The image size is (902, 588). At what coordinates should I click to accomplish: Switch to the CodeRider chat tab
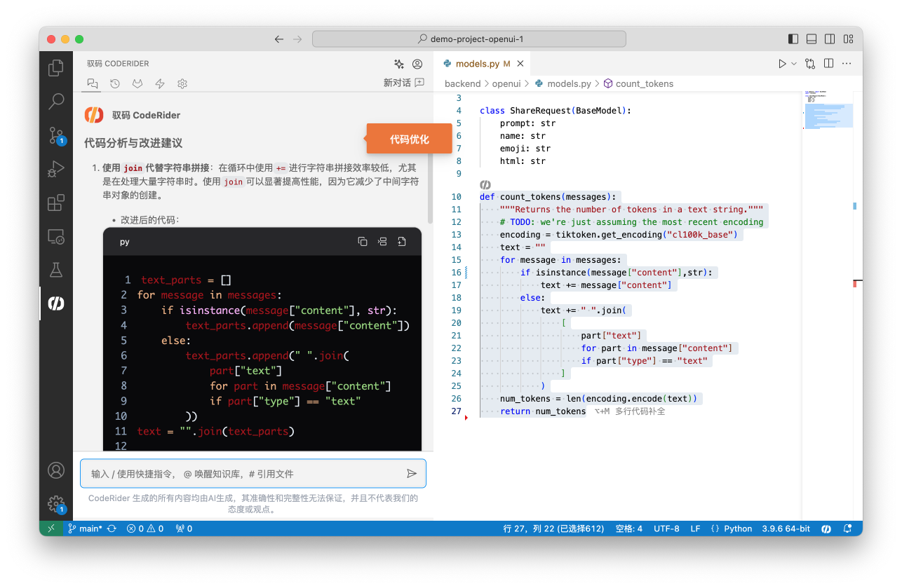coord(92,83)
